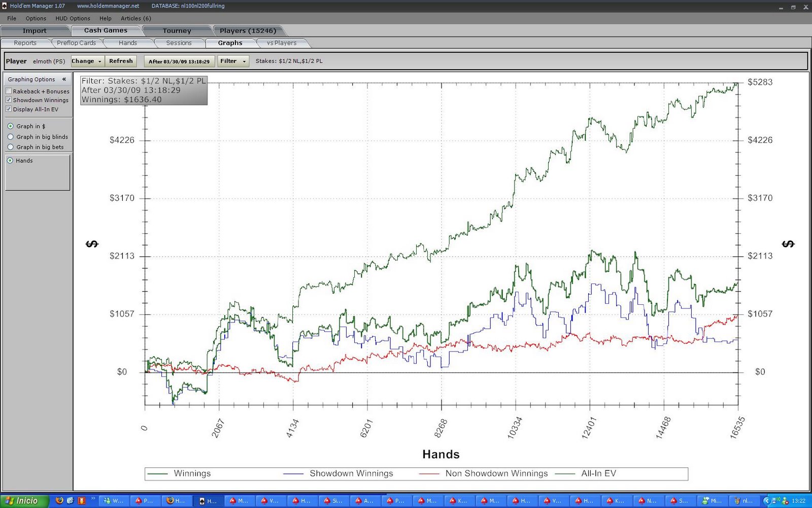The width and height of the screenshot is (812, 508).
Task: Click the Hands x-axis title
Action: [441, 455]
